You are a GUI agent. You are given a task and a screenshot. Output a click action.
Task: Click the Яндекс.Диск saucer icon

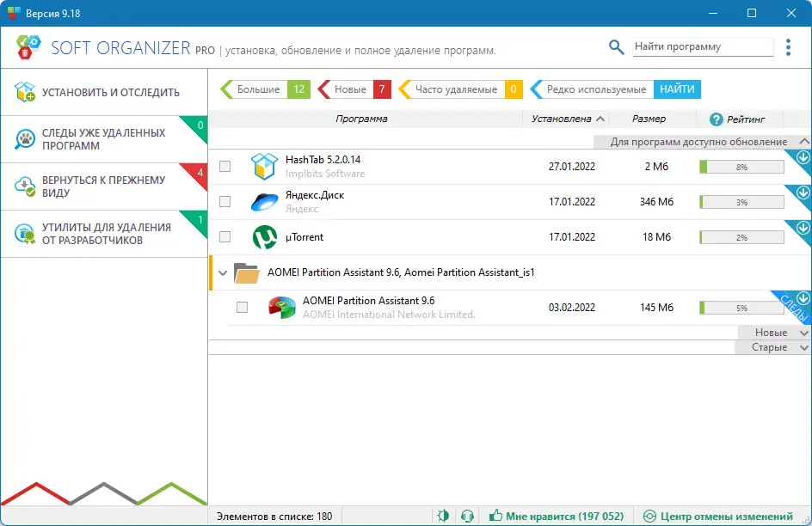[x=264, y=202]
